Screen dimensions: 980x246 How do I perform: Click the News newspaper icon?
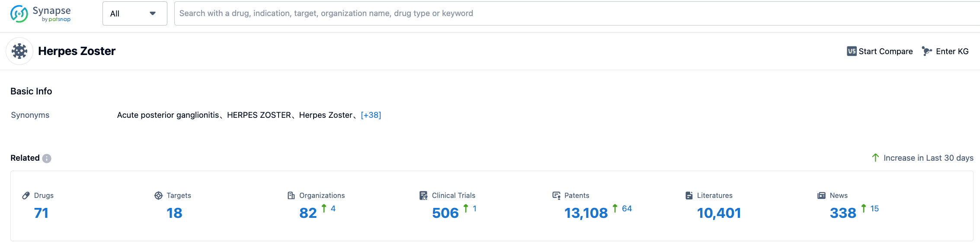pyautogui.click(x=821, y=195)
